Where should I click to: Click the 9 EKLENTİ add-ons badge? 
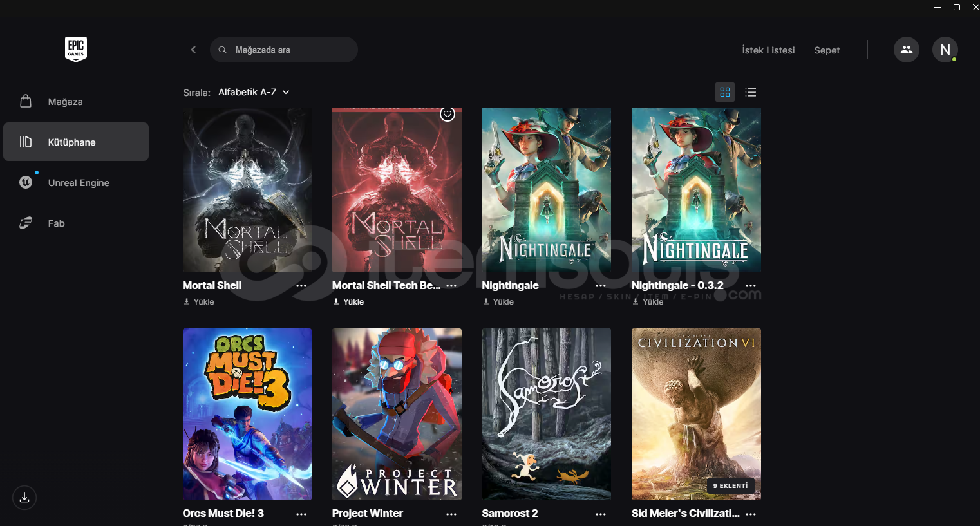pos(731,485)
